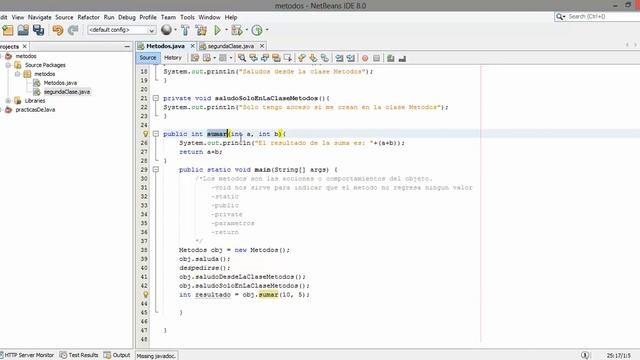Open the Tools menu

[x=187, y=17]
